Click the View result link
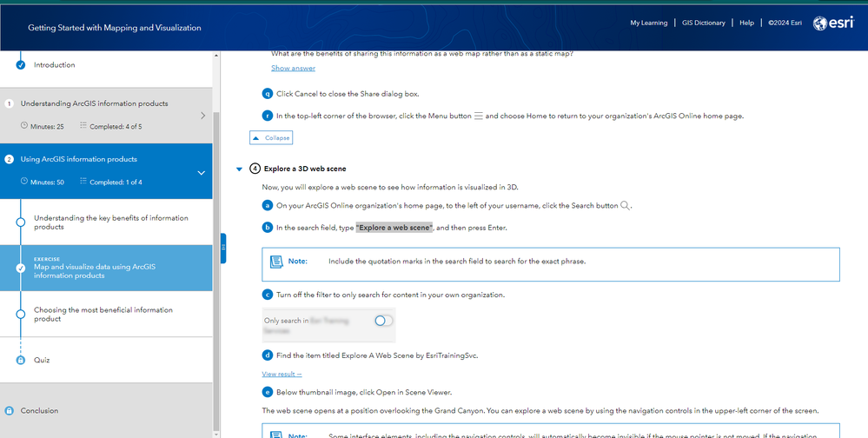The height and width of the screenshot is (438, 868). pyautogui.click(x=282, y=374)
